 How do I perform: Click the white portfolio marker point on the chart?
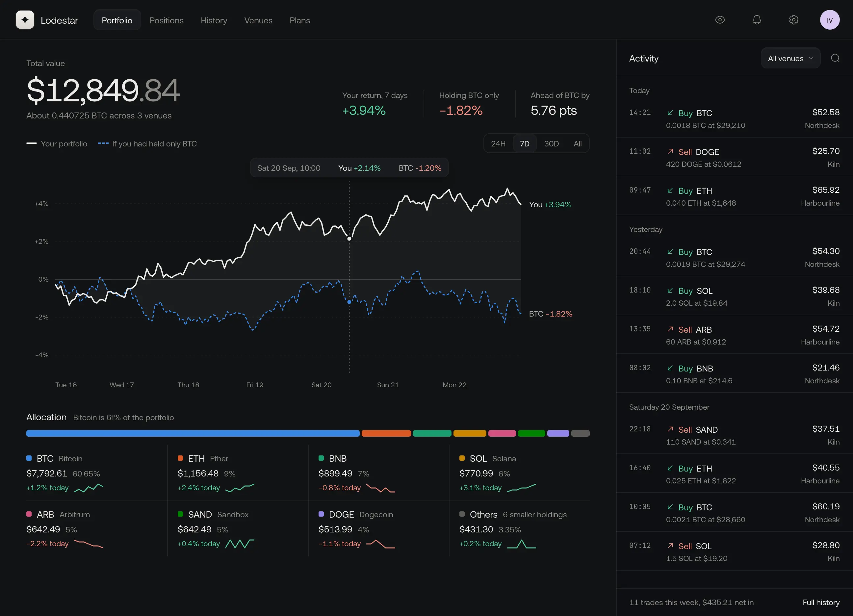click(x=349, y=239)
